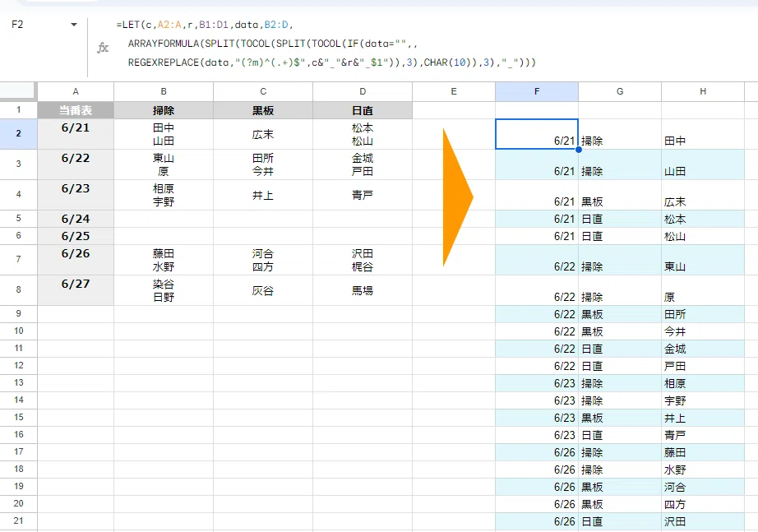Select column E header

454,91
